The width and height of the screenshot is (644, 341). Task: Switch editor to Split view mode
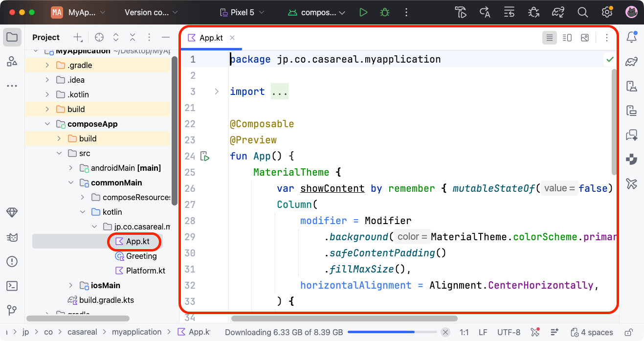(567, 38)
